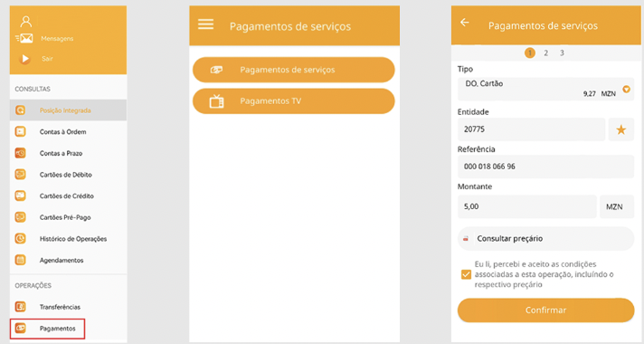Image resolution: width=644 pixels, height=344 pixels.
Task: Open the hamburger menu icon
Action: [205, 24]
